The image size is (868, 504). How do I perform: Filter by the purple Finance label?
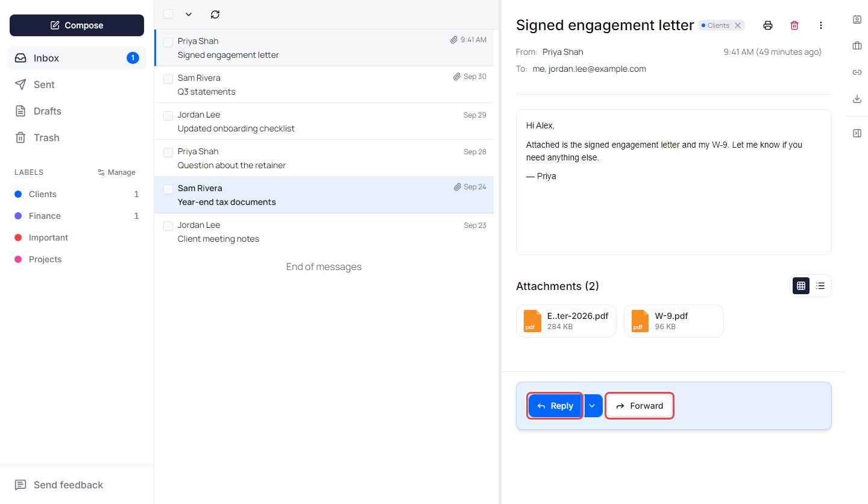click(77, 216)
